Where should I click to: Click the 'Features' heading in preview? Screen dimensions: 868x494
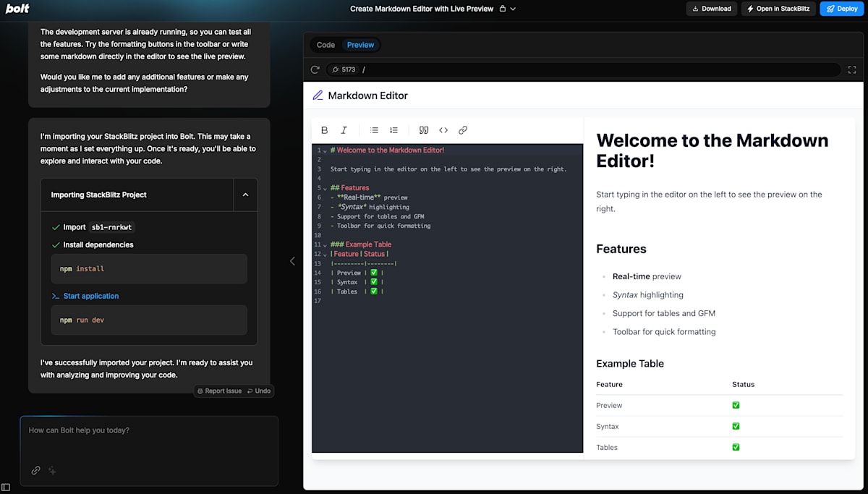(621, 249)
